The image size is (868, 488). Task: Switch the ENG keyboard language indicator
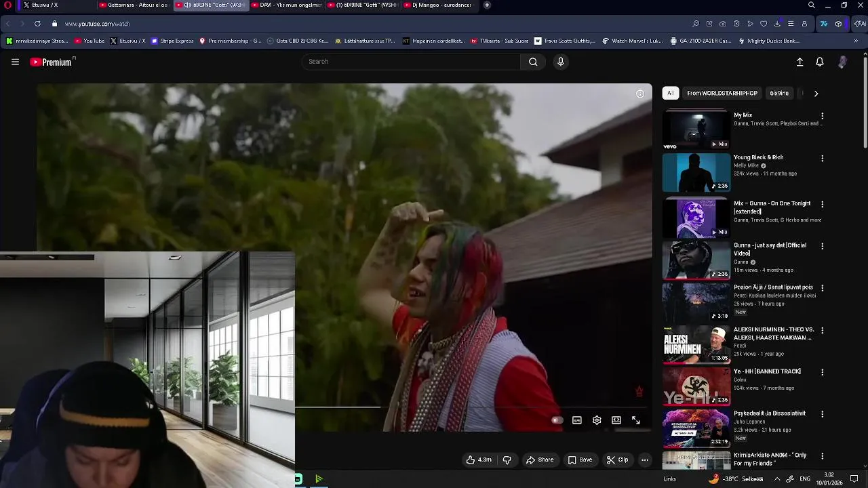(805, 479)
